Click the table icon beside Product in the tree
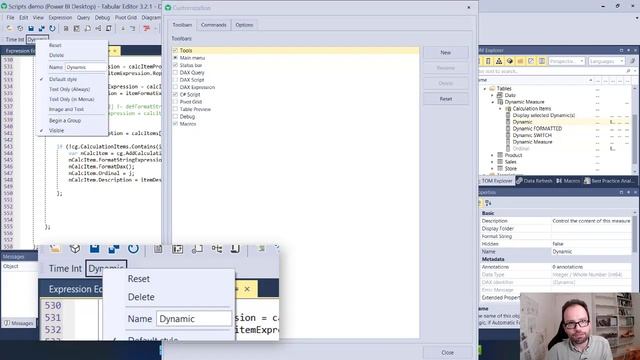This screenshot has height=360, width=640. point(500,155)
